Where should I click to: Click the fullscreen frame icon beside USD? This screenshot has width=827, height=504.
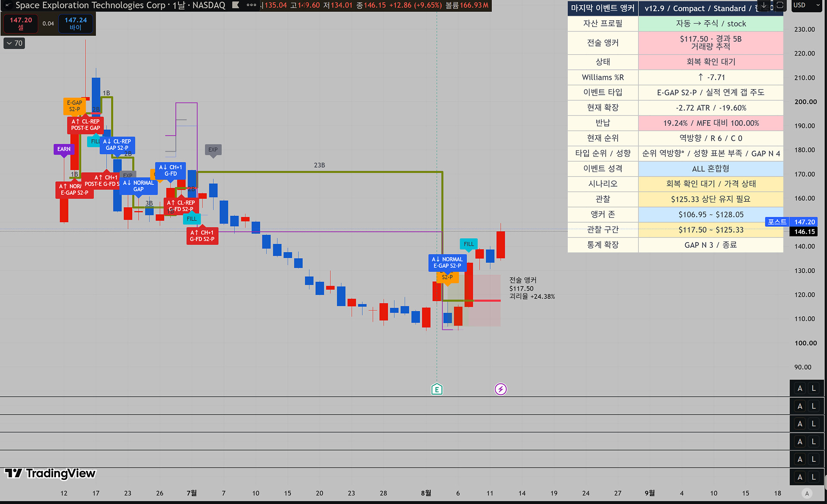(780, 6)
